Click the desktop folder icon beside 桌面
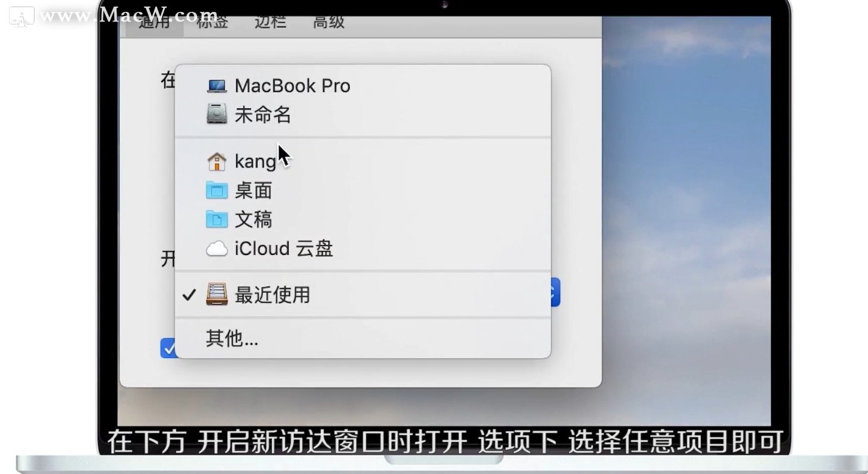This screenshot has width=868, height=474. click(217, 191)
